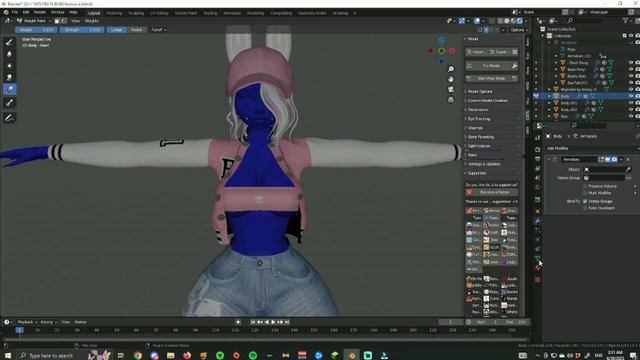640x360 pixels.
Task: Click the Become a Patron button
Action: 492,192
